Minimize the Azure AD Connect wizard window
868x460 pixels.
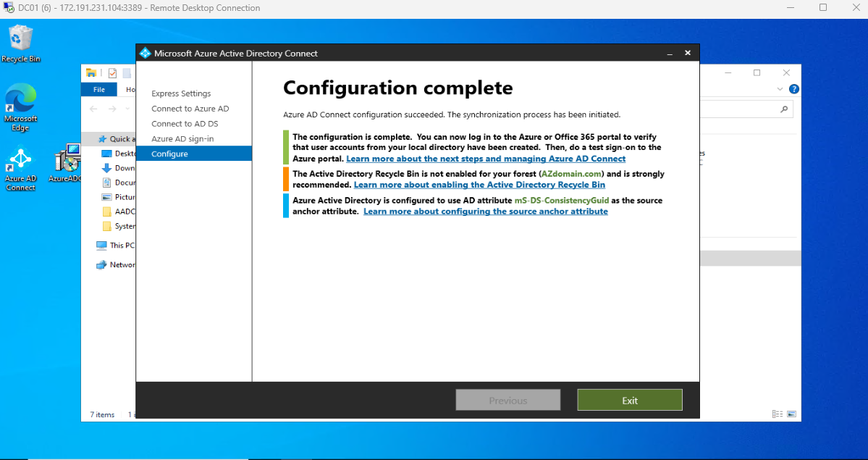(670, 53)
